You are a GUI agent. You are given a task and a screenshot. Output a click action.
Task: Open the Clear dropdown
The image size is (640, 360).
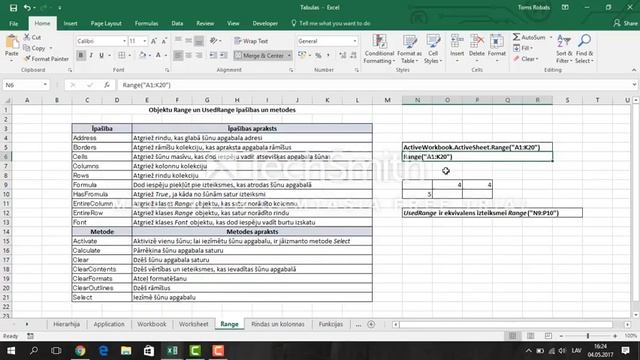(x=526, y=59)
